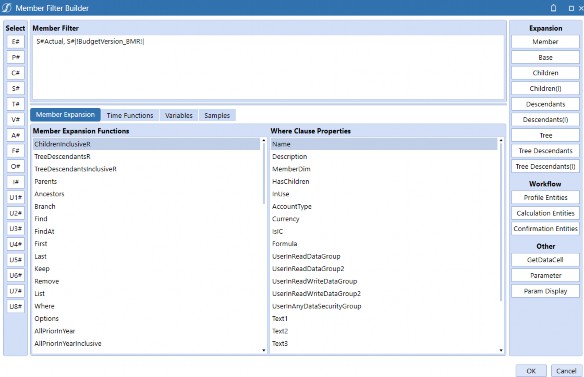Click the U2# select button
Screen dimensions: 584x377
pos(15,213)
